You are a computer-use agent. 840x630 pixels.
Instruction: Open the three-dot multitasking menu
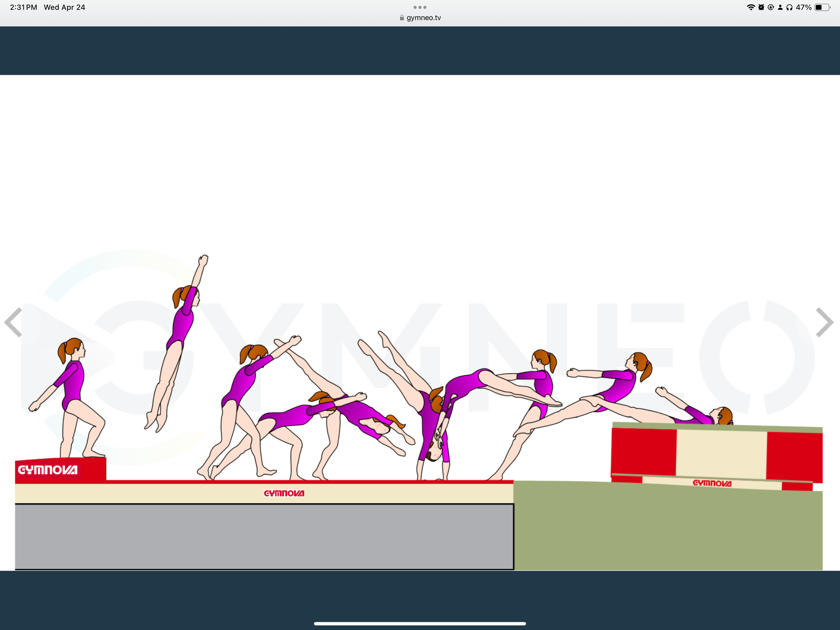tap(420, 7)
